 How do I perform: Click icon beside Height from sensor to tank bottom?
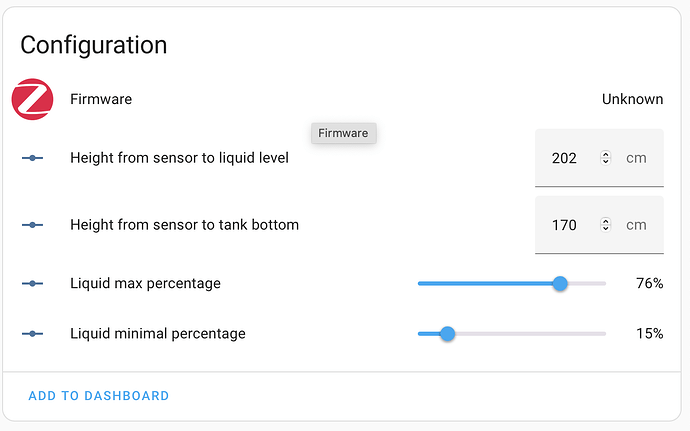point(32,225)
